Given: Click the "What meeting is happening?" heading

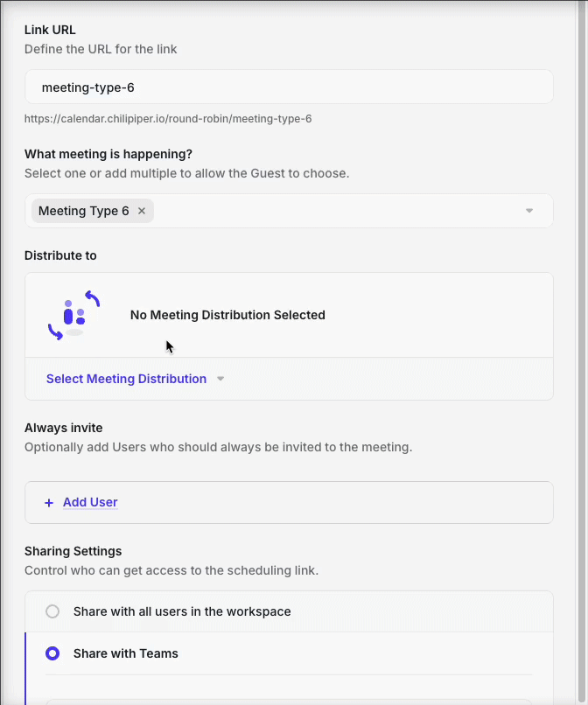Looking at the screenshot, I should (x=108, y=154).
